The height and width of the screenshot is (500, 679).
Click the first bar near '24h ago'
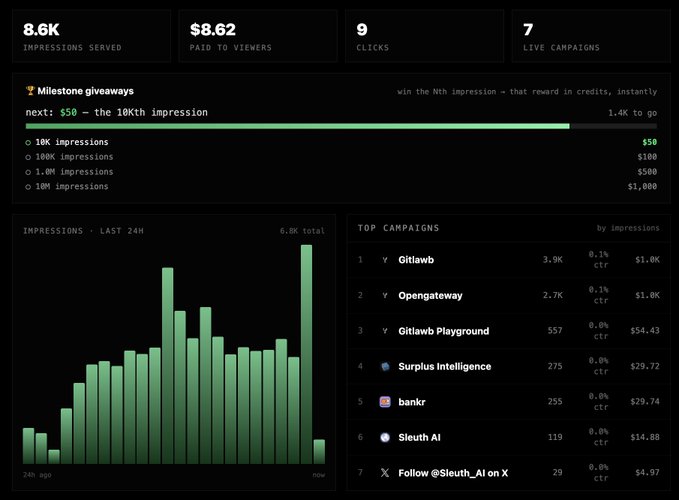[29, 446]
